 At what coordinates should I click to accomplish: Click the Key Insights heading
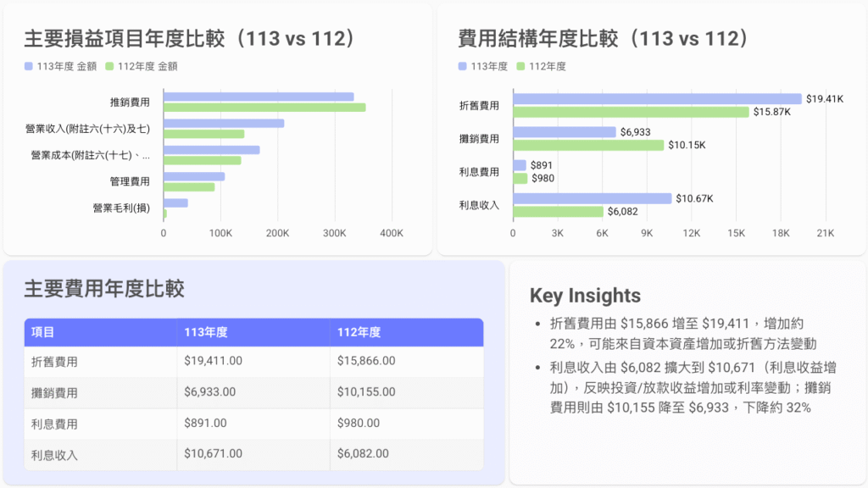click(585, 295)
